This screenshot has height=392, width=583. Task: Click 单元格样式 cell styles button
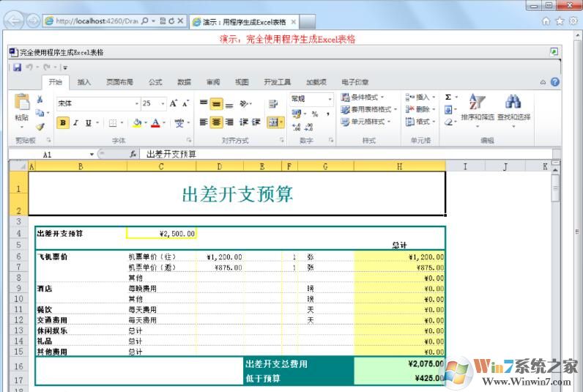[365, 122]
